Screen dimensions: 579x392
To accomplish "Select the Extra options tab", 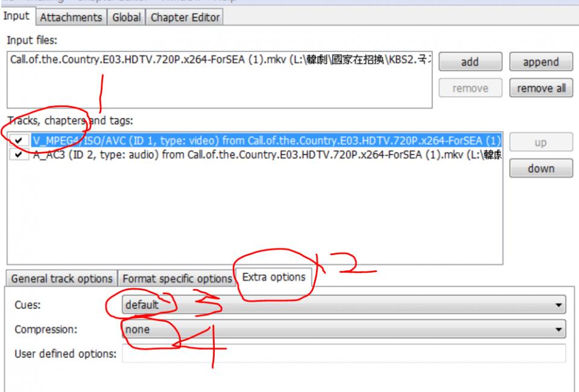I will (x=274, y=277).
